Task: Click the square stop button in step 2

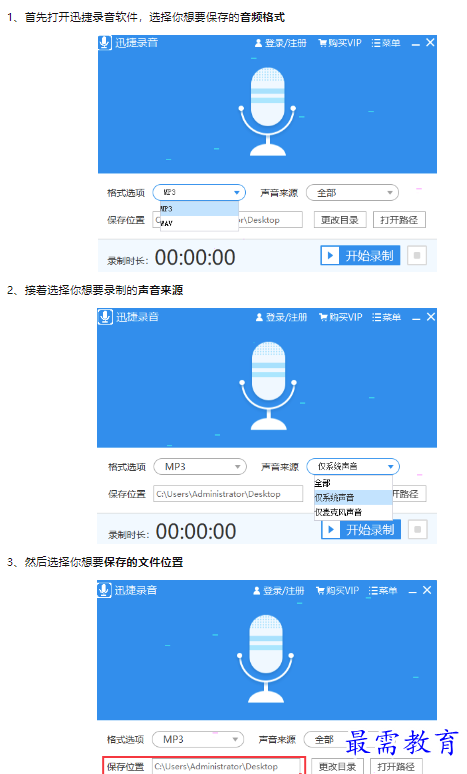Action: [418, 530]
